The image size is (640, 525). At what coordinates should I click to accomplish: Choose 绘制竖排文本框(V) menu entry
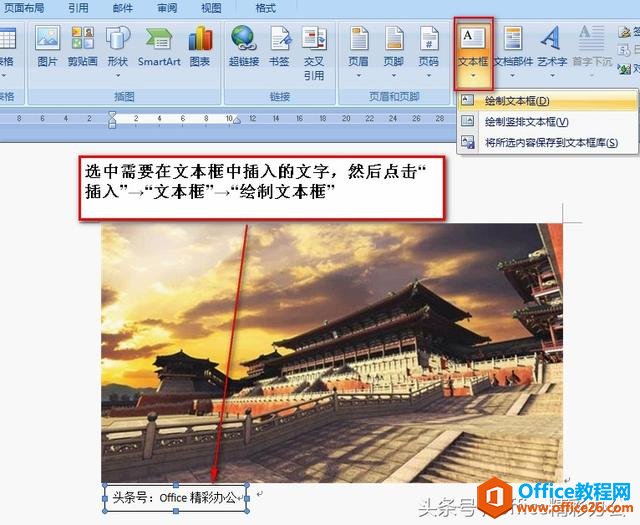547,121
